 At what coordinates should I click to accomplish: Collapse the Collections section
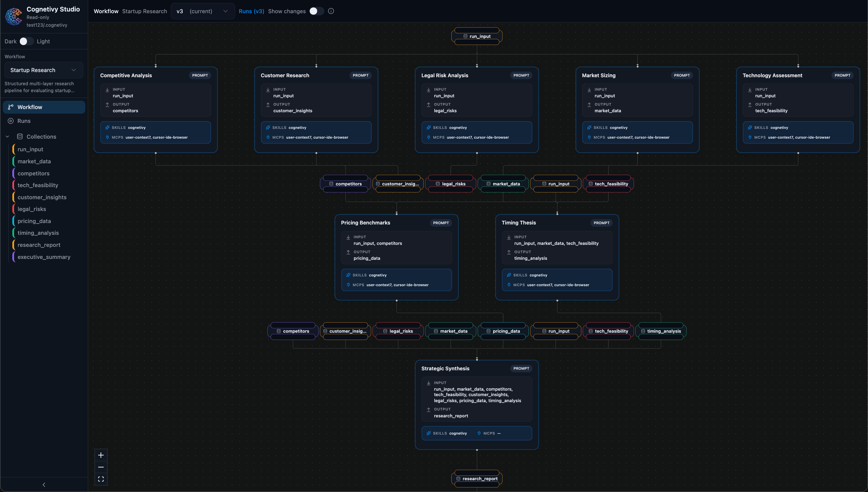(x=7, y=136)
